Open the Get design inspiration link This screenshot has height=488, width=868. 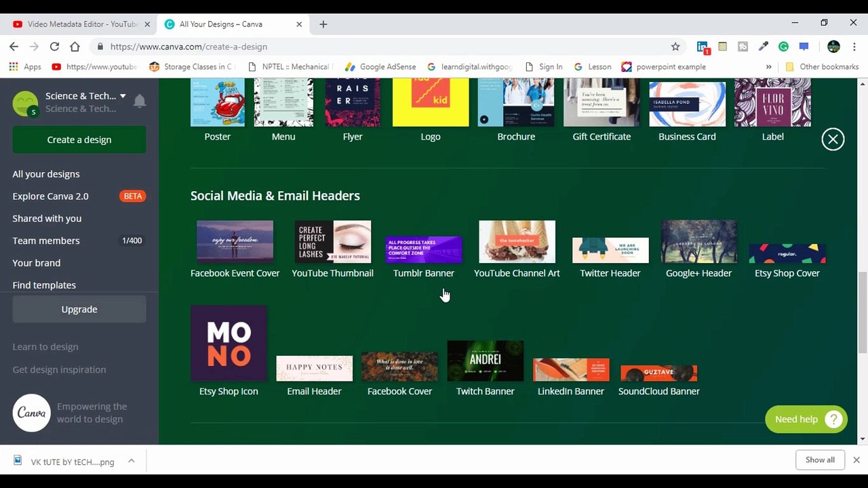[59, 370]
